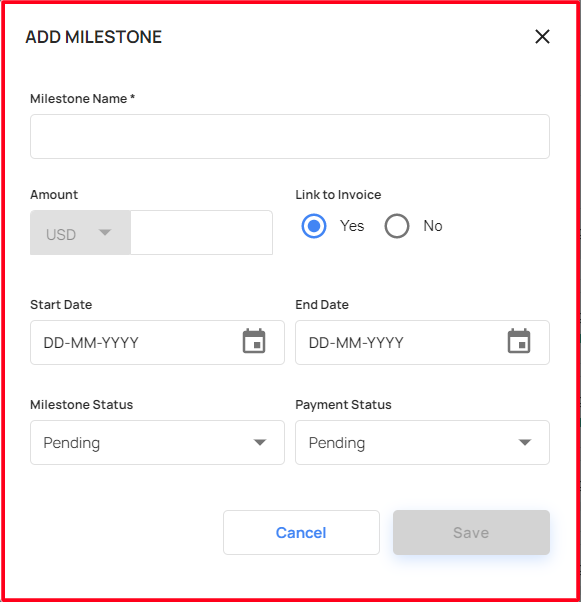Viewport: 581px width, 602px height.
Task: Click the Milestone Name label
Action: [83, 99]
